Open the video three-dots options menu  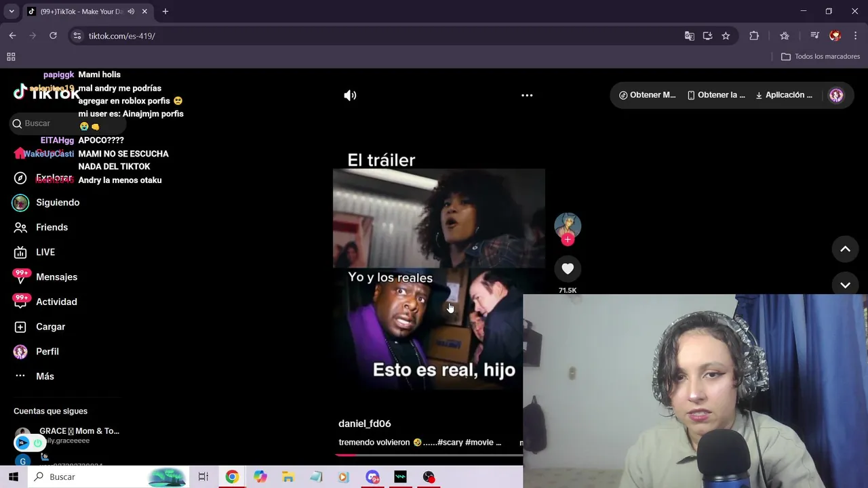pyautogui.click(x=527, y=96)
